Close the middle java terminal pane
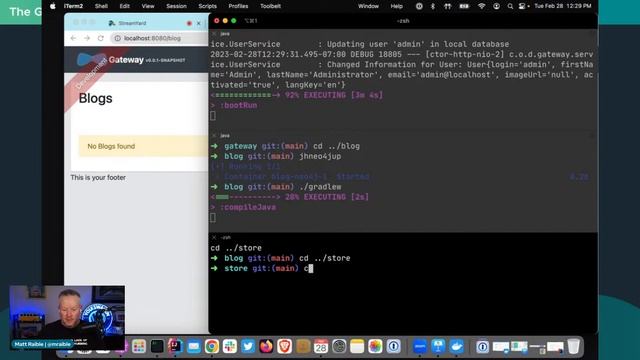This screenshot has height=360, width=640. pos(214,135)
